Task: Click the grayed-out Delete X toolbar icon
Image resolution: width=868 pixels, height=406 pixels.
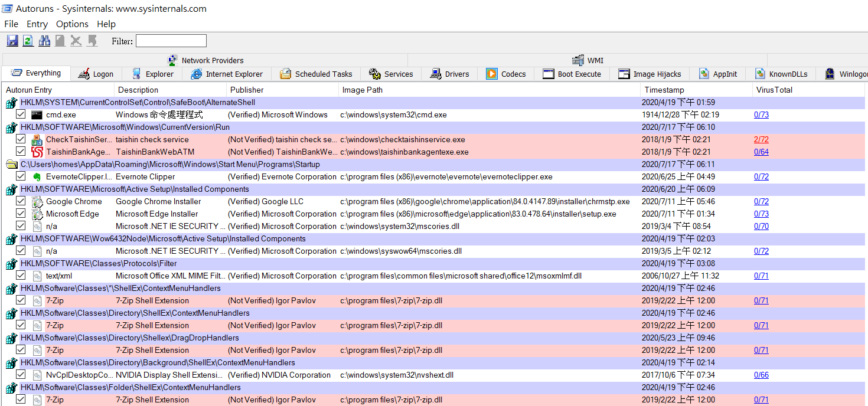Action: click(76, 41)
